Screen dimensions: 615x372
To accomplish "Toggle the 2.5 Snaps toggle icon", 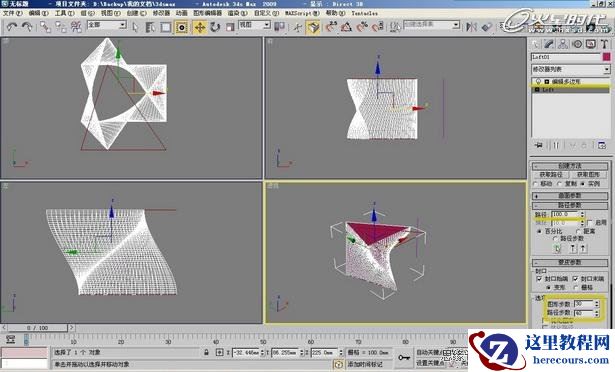I will pos(331,27).
